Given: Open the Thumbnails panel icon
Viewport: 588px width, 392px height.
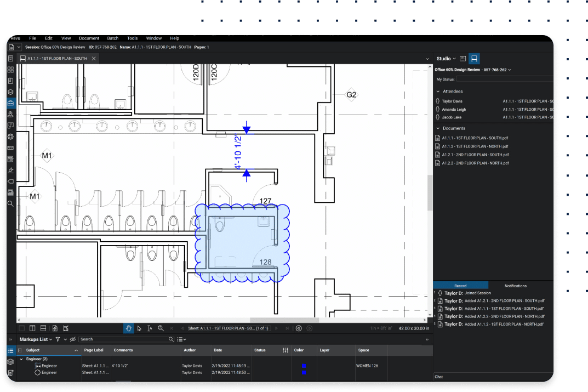Looking at the screenshot, I should [x=10, y=70].
